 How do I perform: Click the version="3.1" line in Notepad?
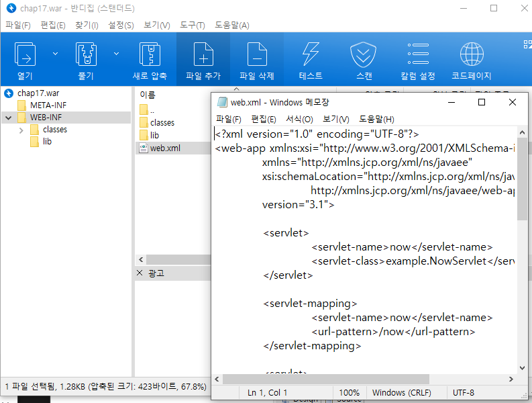point(299,205)
